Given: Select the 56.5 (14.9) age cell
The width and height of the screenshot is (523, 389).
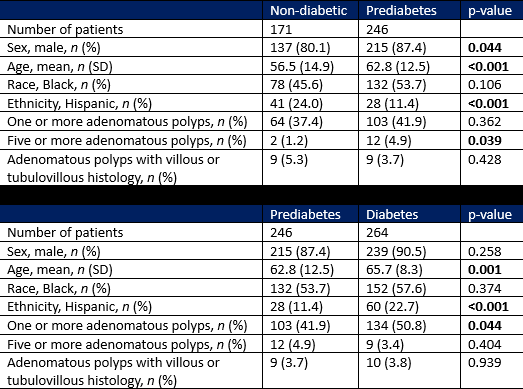Looking at the screenshot, I should point(302,66).
